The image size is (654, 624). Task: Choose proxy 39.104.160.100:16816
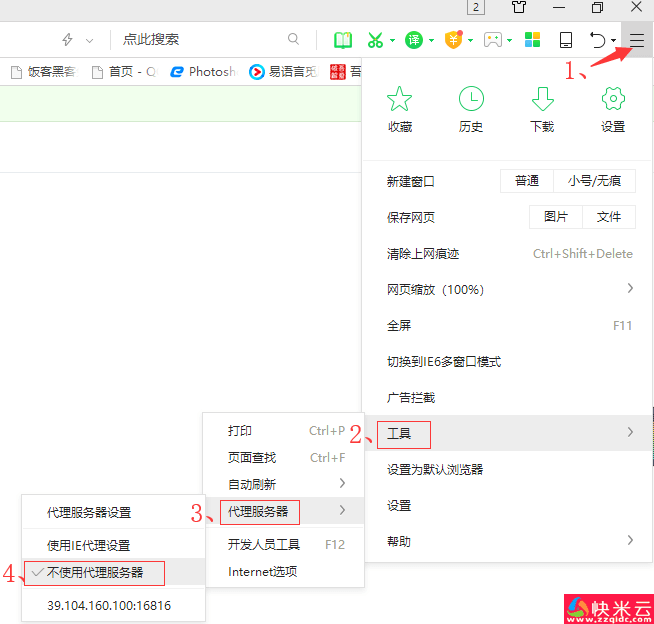109,605
